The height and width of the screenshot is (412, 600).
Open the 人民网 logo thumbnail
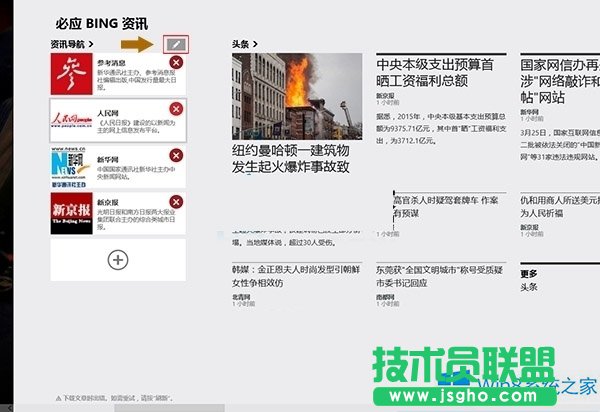coord(72,120)
